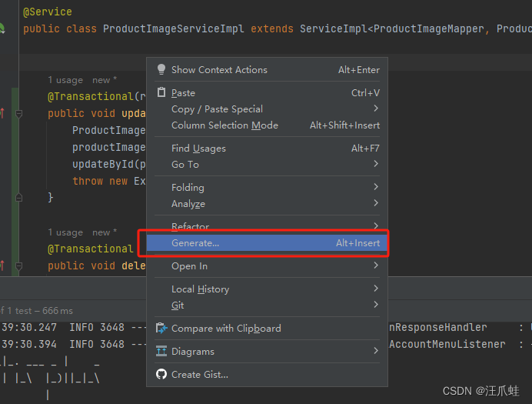Click the 39:30.247 INFO console log line
The height and width of the screenshot is (404, 532).
74,327
